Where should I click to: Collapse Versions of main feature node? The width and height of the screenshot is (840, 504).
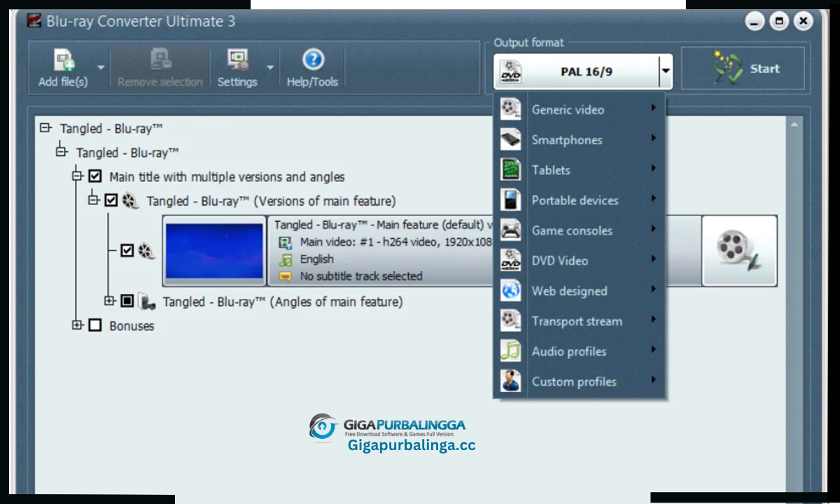94,200
